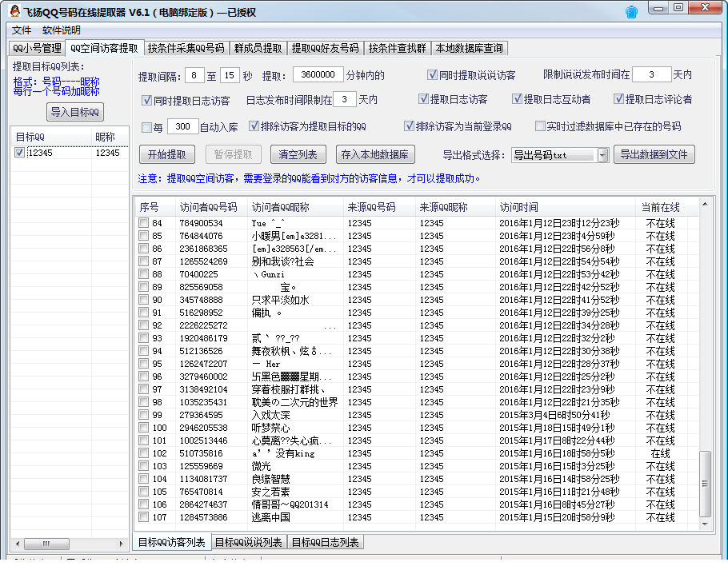Image resolution: width=728 pixels, height=578 pixels.
Task: Click the minimum interval field showing 8
Action: tap(194, 75)
